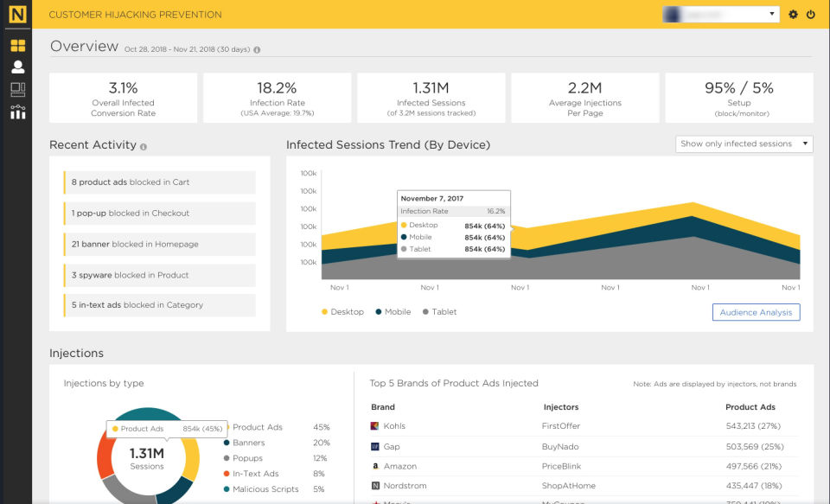Open the user profile icon in sidebar
The width and height of the screenshot is (830, 504).
tap(18, 67)
